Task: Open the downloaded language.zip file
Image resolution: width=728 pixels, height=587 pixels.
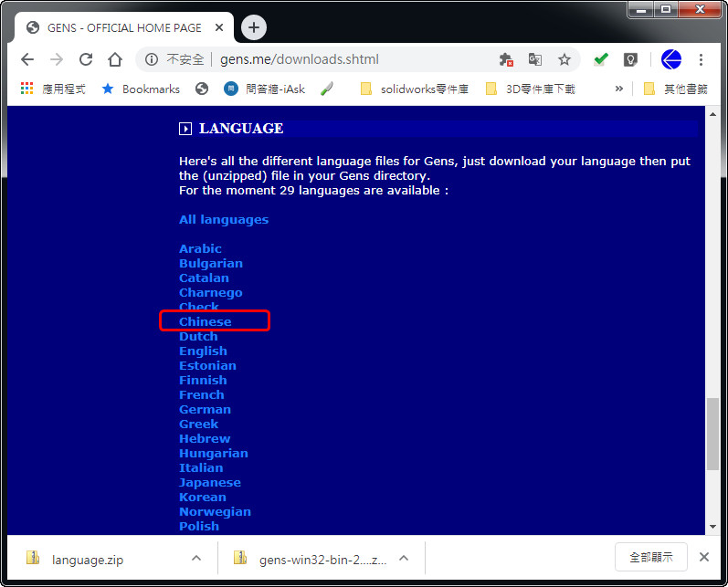Action: click(88, 560)
